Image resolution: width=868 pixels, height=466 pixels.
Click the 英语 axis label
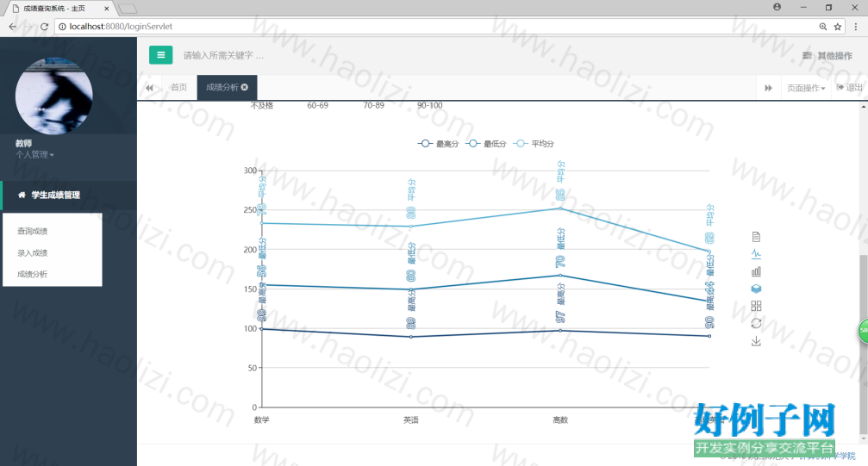point(411,420)
